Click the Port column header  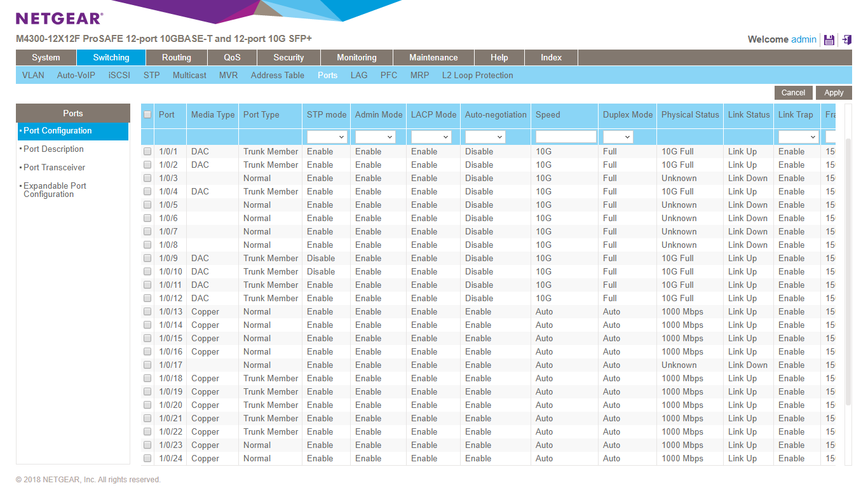click(x=166, y=115)
